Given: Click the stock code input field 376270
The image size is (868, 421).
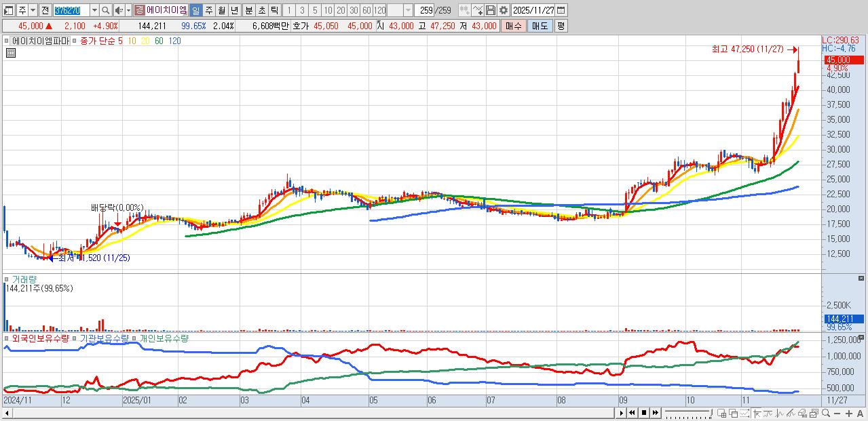Looking at the screenshot, I should pyautogui.click(x=71, y=10).
